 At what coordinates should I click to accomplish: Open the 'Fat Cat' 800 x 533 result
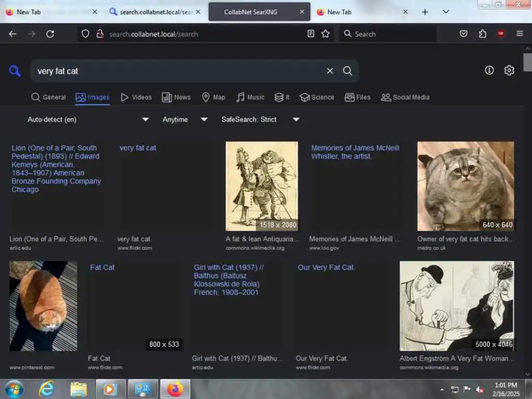coord(136,305)
